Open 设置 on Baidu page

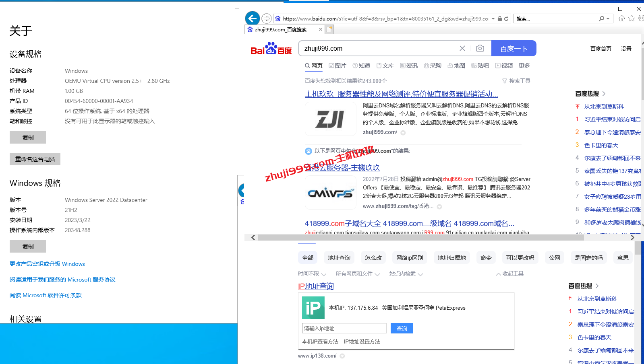click(626, 49)
